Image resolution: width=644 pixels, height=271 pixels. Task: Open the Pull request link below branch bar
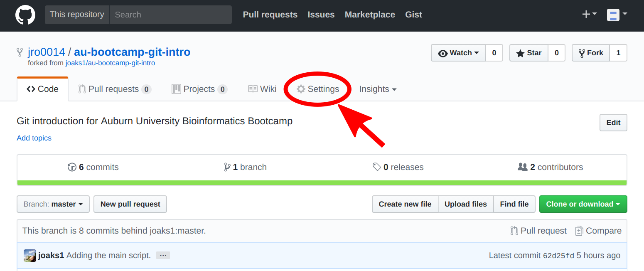tap(538, 231)
